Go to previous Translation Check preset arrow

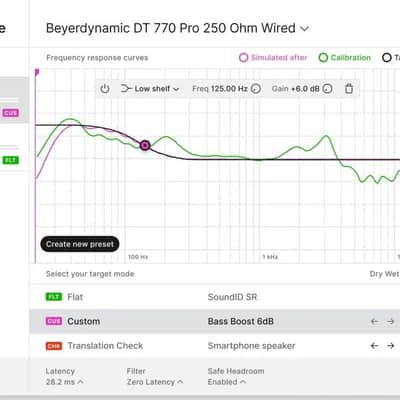374,346
